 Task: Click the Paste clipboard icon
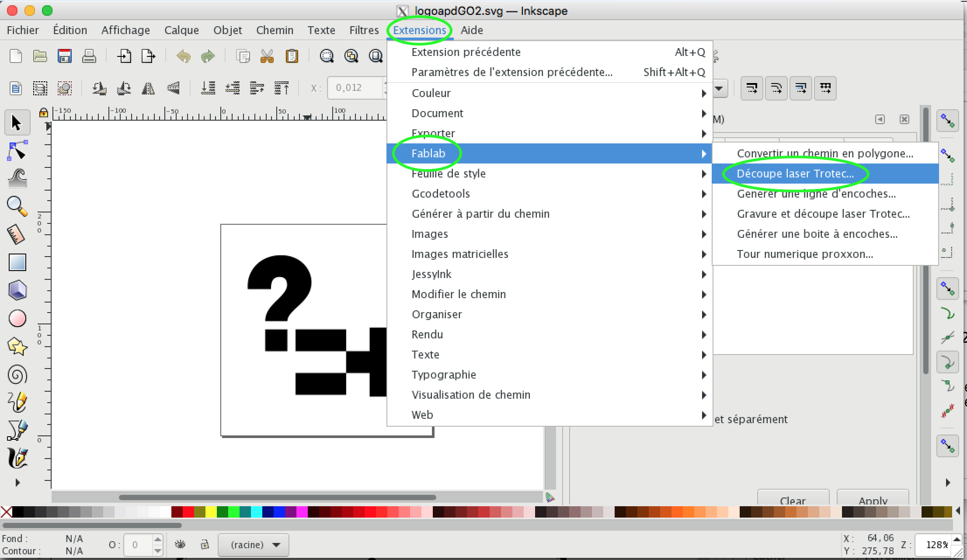click(x=292, y=56)
